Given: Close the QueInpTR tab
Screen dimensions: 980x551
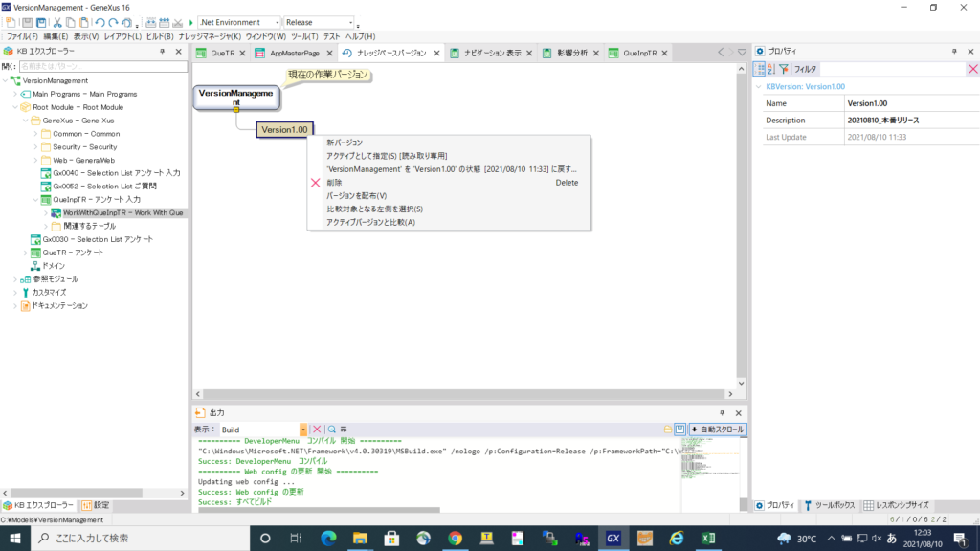Looking at the screenshot, I should point(664,54).
